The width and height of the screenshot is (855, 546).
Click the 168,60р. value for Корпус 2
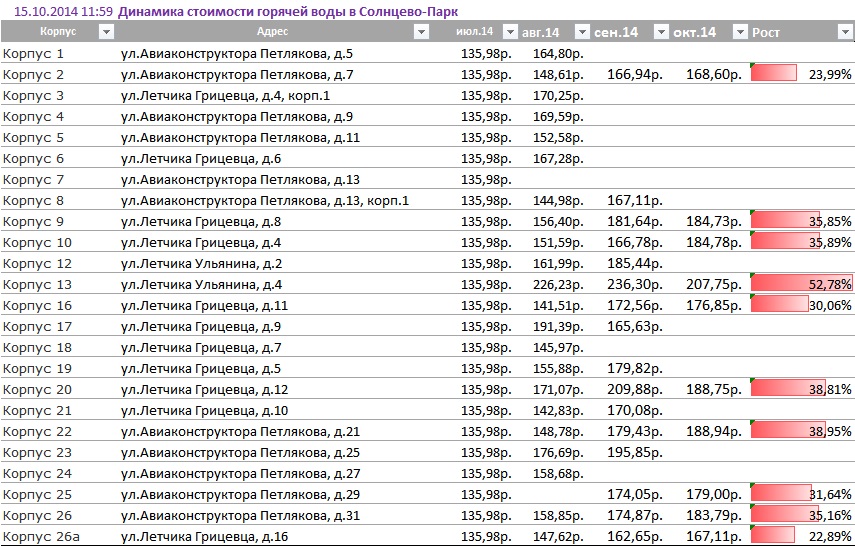point(714,75)
